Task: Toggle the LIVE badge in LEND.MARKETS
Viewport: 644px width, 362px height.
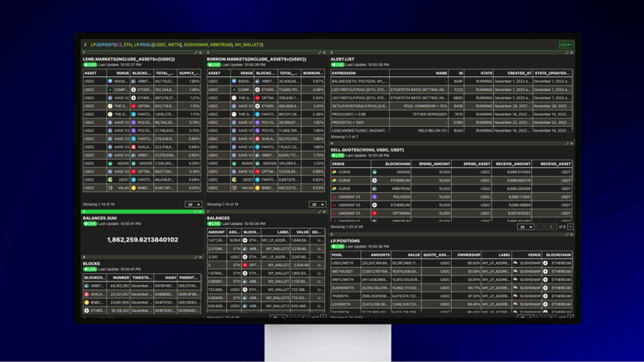Action: point(90,65)
